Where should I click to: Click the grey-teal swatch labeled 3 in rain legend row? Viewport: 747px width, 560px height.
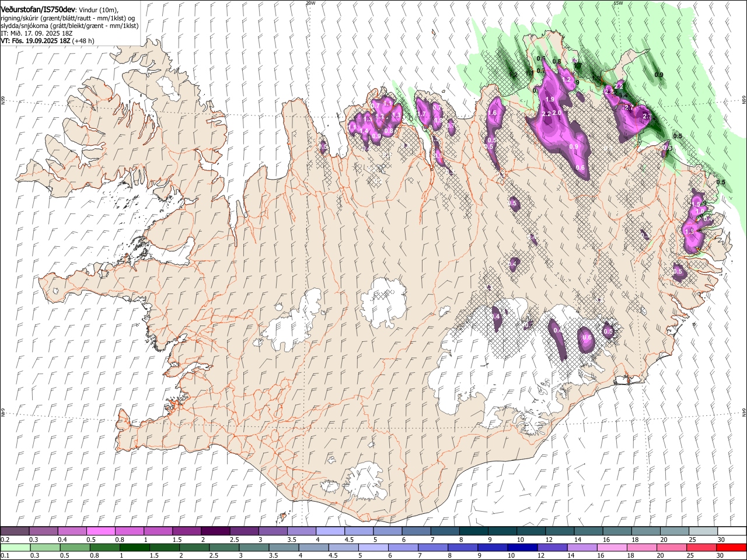254,547
